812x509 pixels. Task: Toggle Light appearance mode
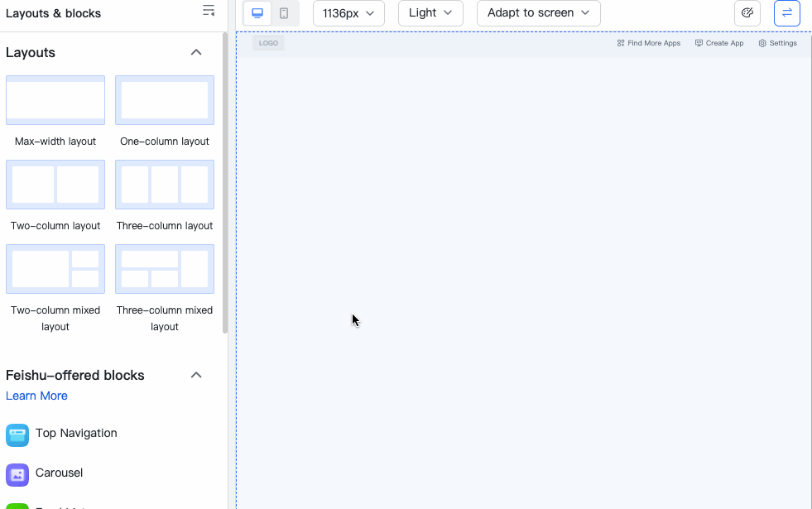(430, 13)
